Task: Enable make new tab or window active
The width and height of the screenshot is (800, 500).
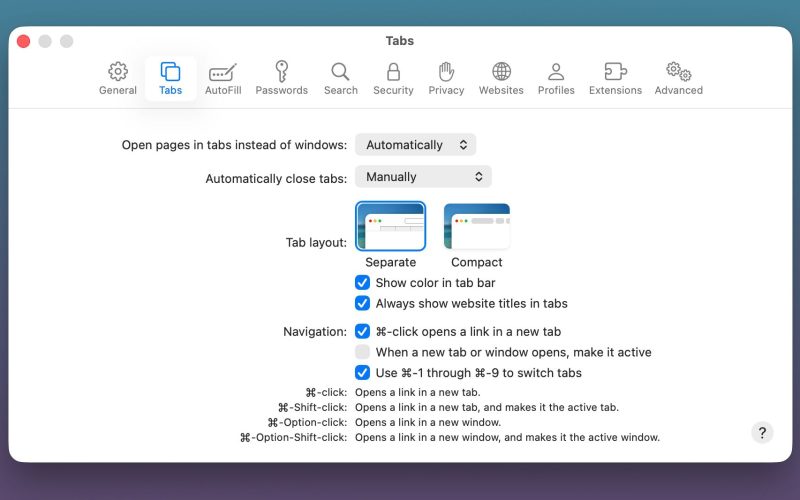Action: pos(362,352)
